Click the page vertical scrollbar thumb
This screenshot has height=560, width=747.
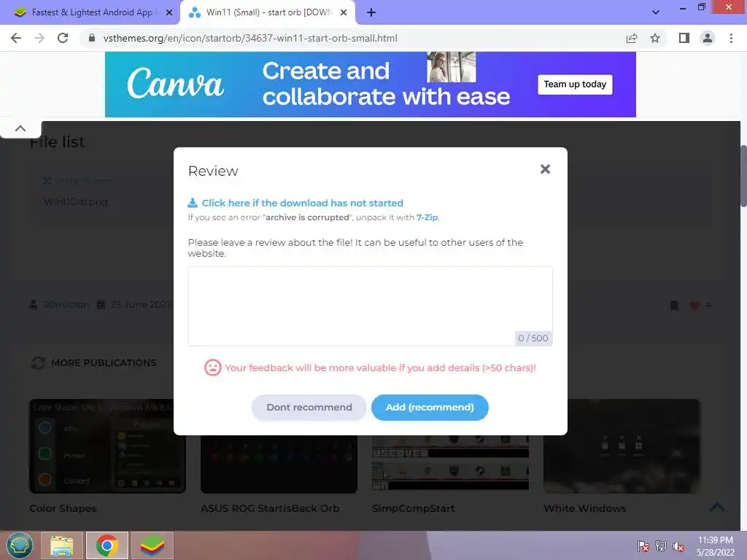tap(743, 175)
